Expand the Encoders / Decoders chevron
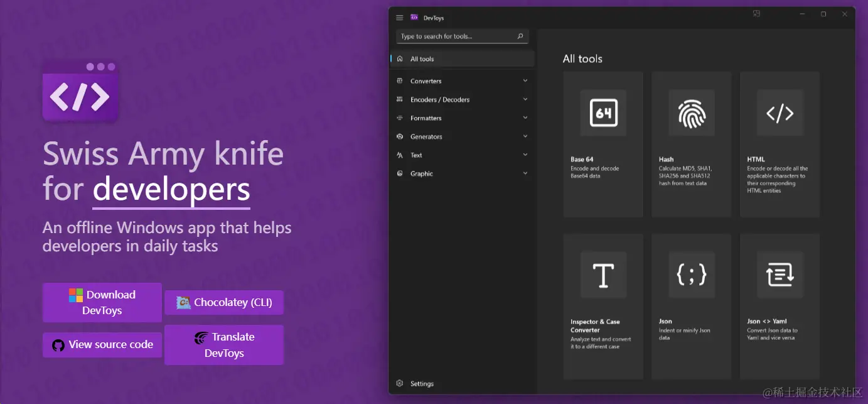 tap(525, 99)
